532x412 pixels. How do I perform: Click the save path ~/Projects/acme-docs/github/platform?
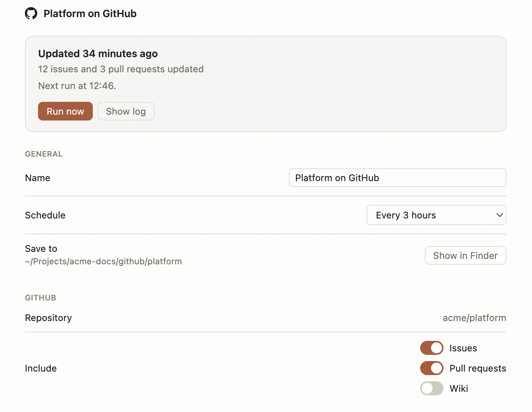[x=103, y=261]
